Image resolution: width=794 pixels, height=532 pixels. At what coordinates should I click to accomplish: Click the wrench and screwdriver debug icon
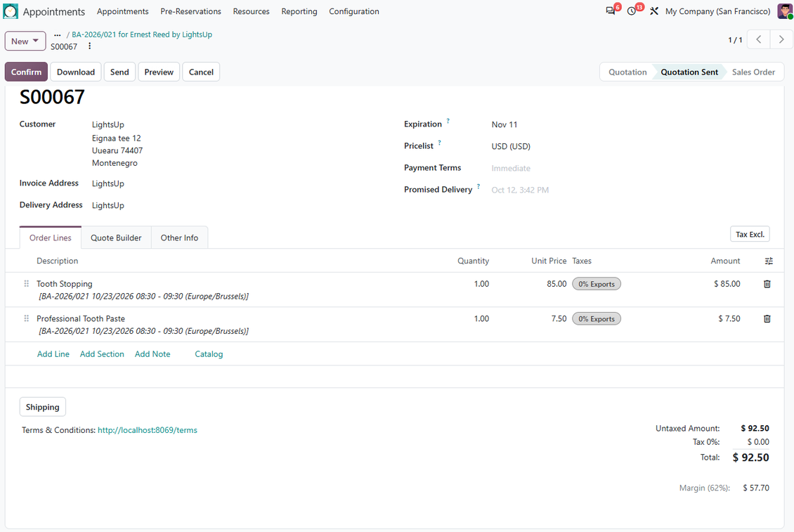click(654, 11)
